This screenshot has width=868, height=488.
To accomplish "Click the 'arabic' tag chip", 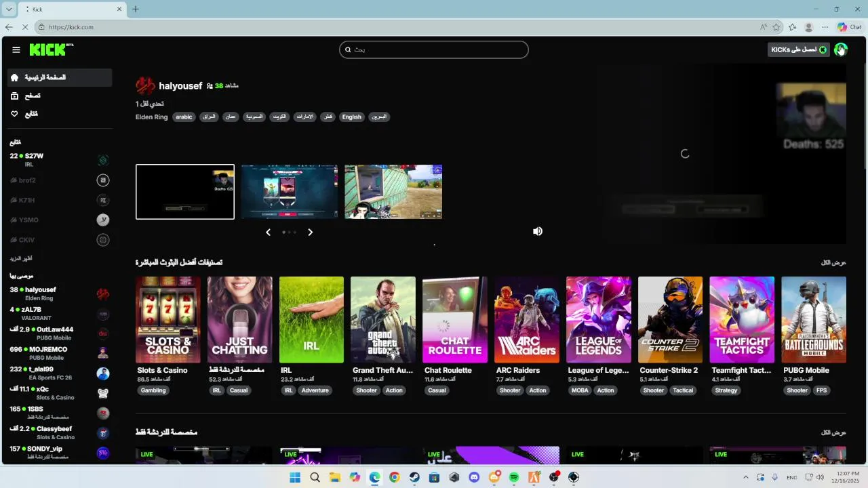I will point(184,117).
